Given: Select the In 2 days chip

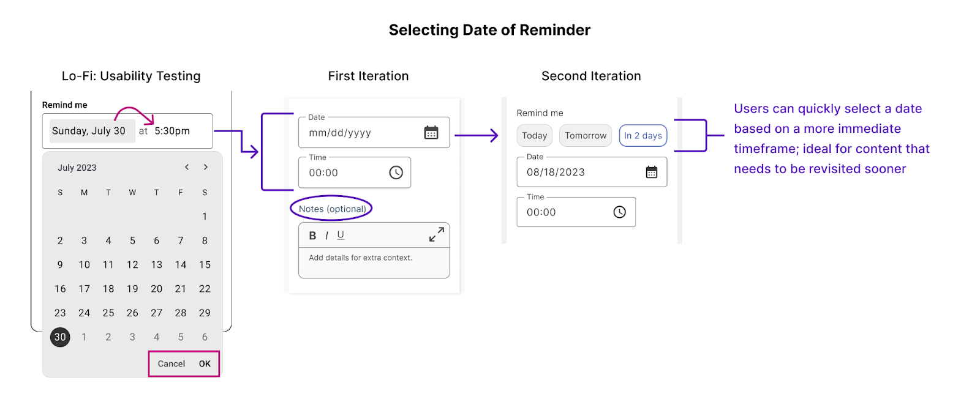Looking at the screenshot, I should point(643,135).
